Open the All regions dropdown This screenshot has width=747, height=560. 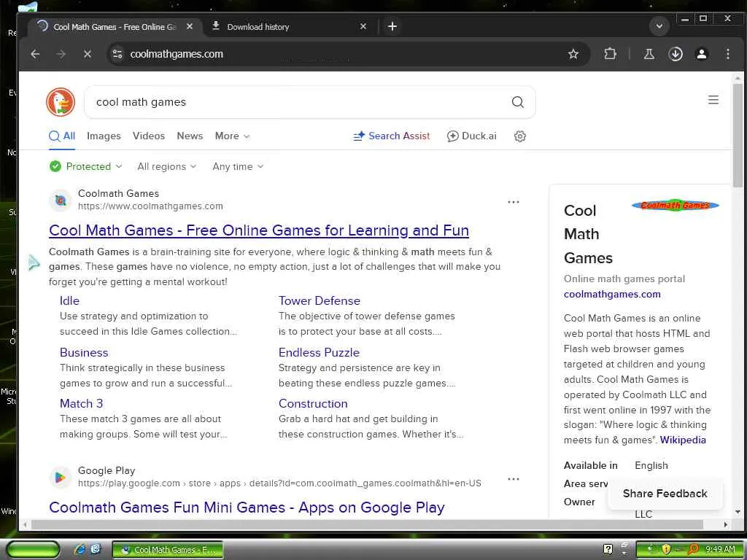coord(167,166)
